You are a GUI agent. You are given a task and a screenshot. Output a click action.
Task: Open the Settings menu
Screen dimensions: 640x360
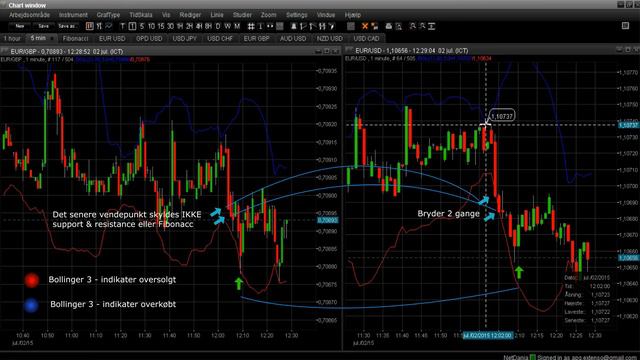tap(296, 15)
